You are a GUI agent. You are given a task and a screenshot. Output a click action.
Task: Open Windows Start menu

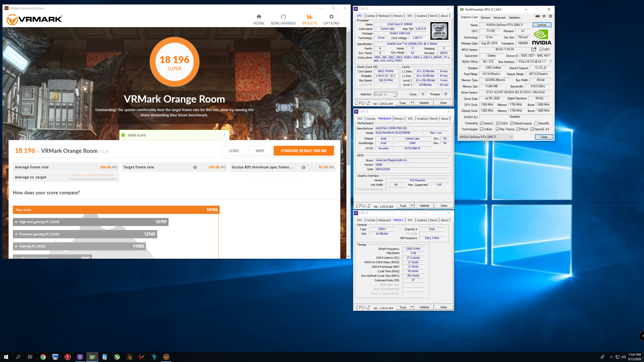point(6,357)
